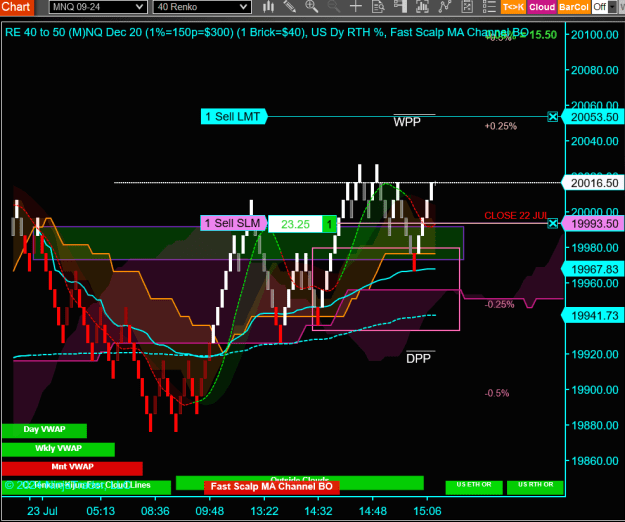625x522 pixels.
Task: Click the 05:13 time axis label
Action: tap(100, 511)
